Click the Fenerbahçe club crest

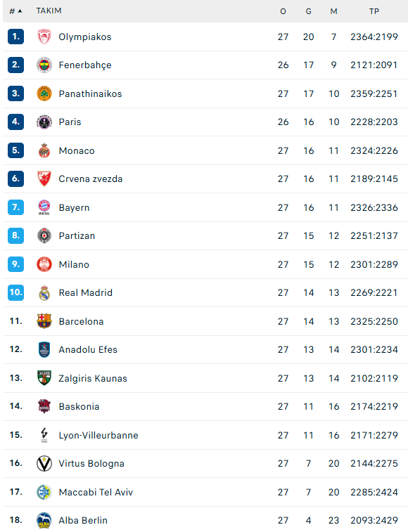click(x=44, y=65)
